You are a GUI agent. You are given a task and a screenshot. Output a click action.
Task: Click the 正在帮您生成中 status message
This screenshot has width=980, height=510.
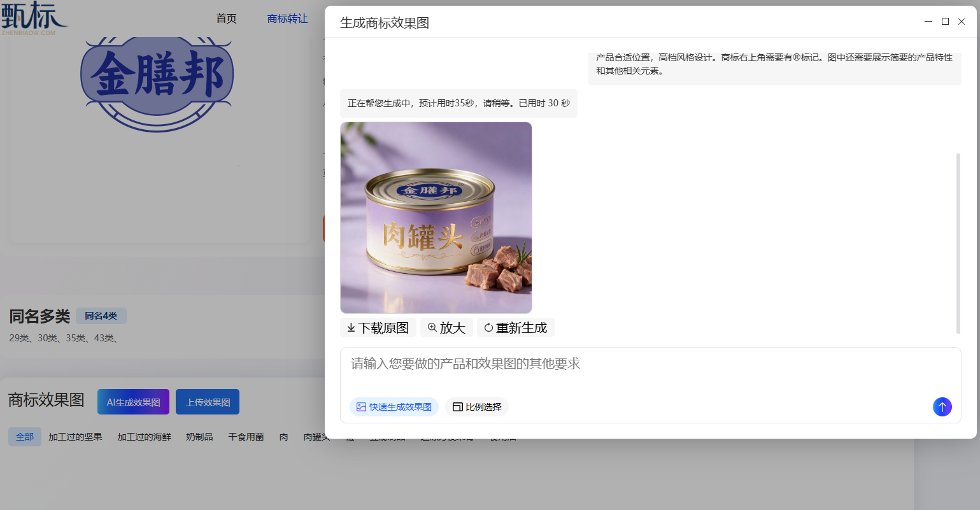pos(458,103)
